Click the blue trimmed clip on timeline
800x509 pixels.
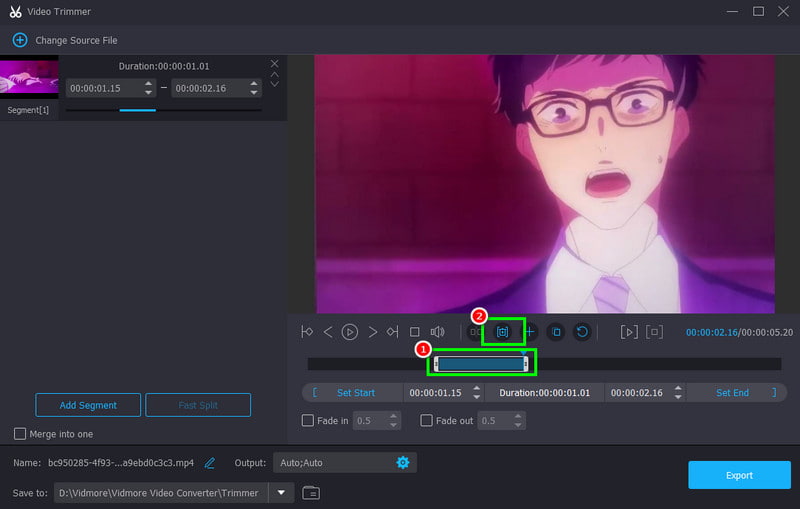click(482, 364)
